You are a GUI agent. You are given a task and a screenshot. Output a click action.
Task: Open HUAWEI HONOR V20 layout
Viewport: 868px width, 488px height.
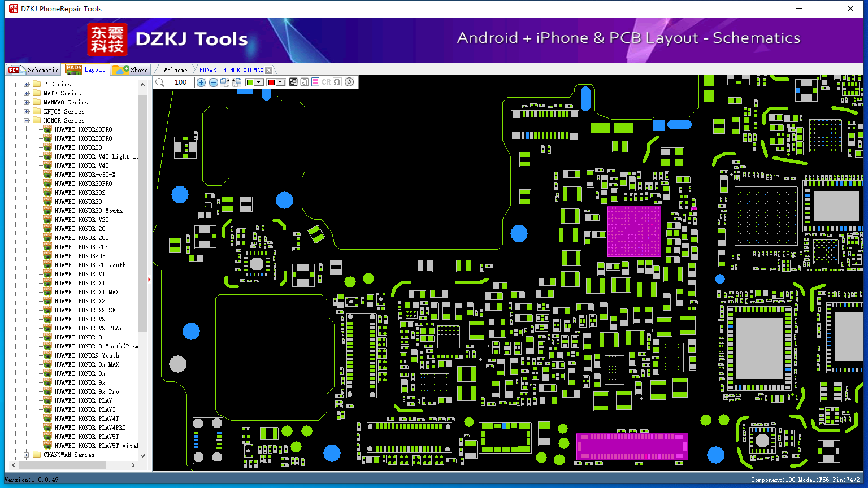click(x=81, y=220)
